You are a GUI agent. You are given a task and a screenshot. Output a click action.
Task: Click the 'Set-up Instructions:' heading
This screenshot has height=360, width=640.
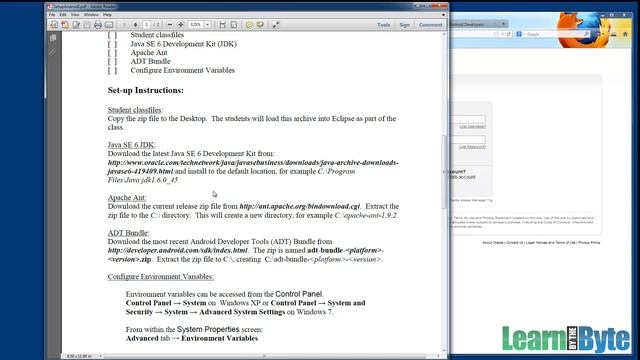146,90
